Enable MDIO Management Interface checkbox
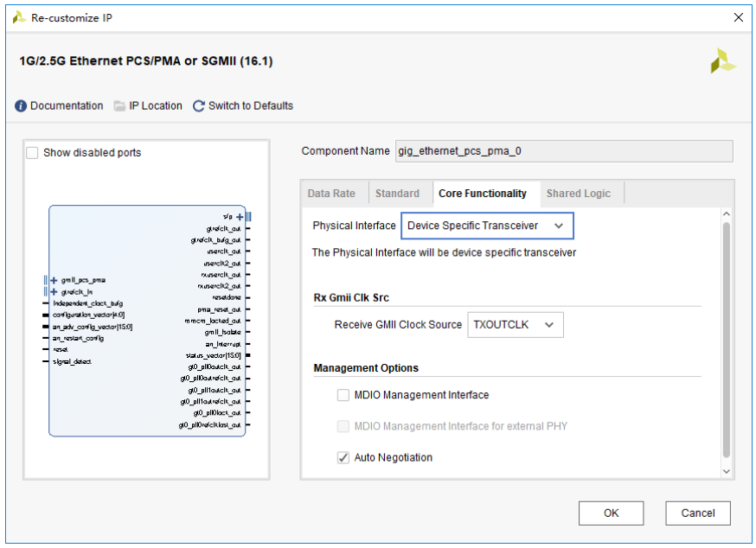756x548 pixels. click(x=343, y=395)
